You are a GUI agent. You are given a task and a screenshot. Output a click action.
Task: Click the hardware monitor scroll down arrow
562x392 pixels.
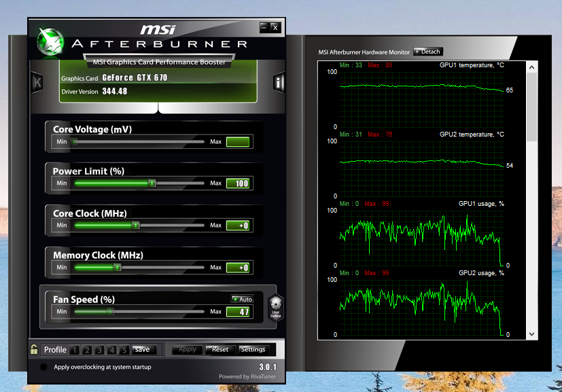pyautogui.click(x=531, y=334)
